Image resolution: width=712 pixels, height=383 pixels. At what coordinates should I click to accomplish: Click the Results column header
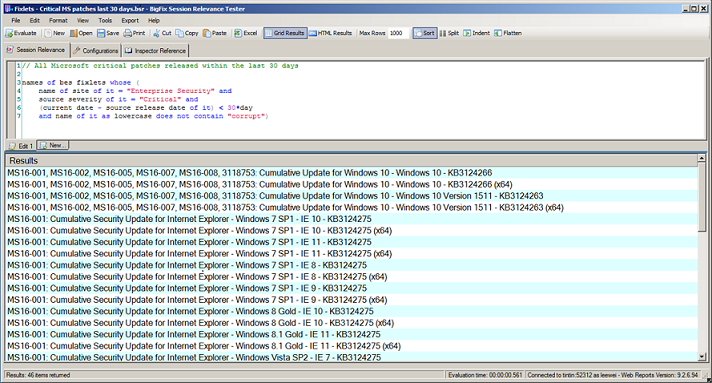(352, 161)
